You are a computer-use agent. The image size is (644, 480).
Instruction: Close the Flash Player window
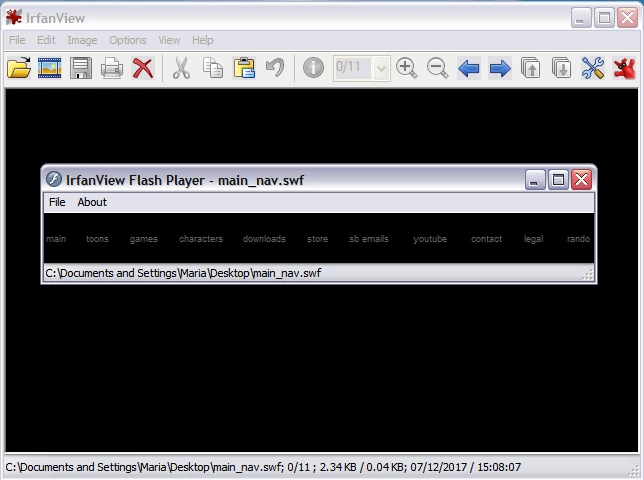click(582, 179)
